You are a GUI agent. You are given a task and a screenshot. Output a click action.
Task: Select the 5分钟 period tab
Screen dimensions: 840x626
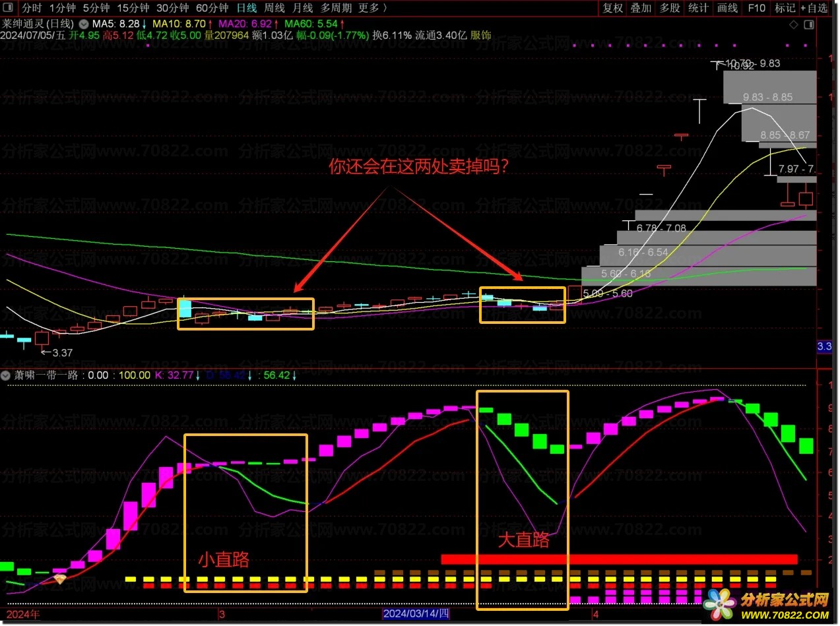pyautogui.click(x=96, y=8)
